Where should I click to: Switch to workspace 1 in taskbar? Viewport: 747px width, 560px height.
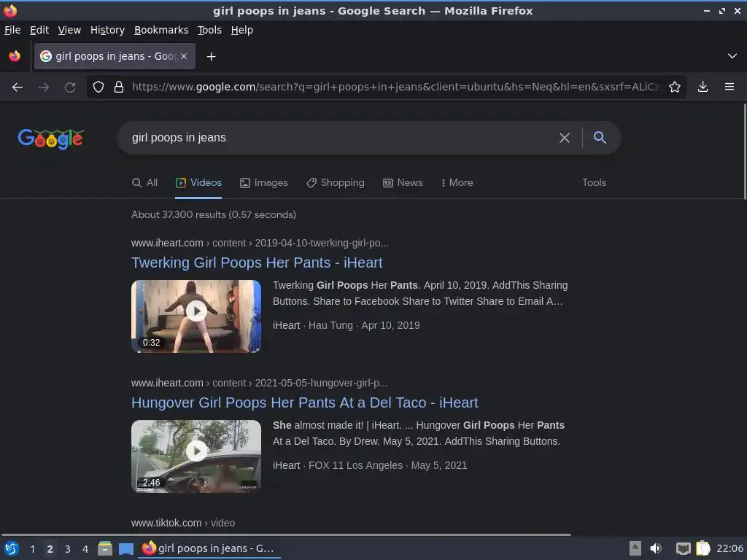coord(32,549)
